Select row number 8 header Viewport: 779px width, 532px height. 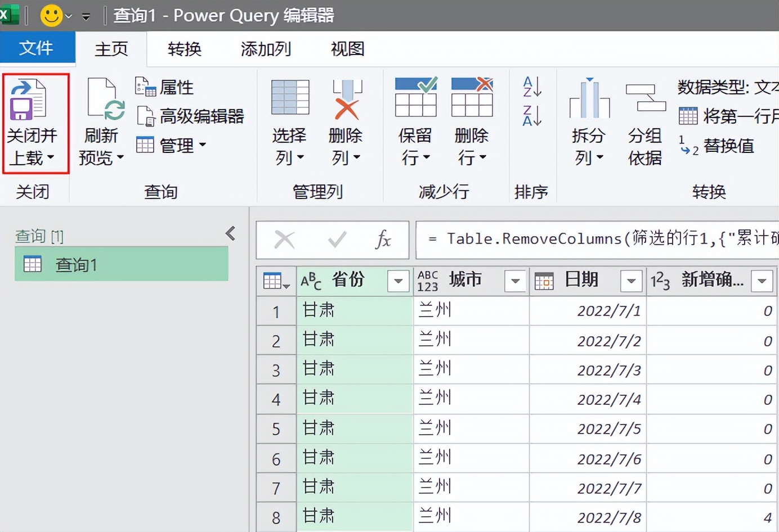276,517
